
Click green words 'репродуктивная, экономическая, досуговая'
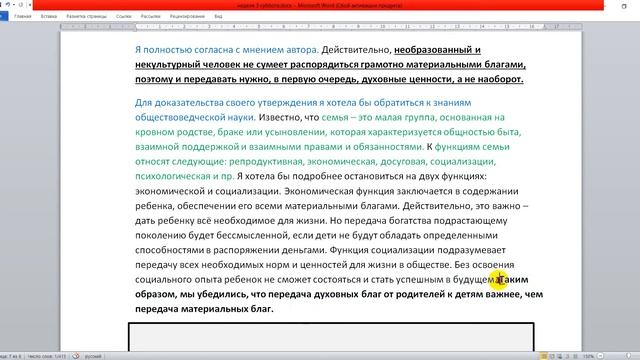pyautogui.click(x=327, y=162)
